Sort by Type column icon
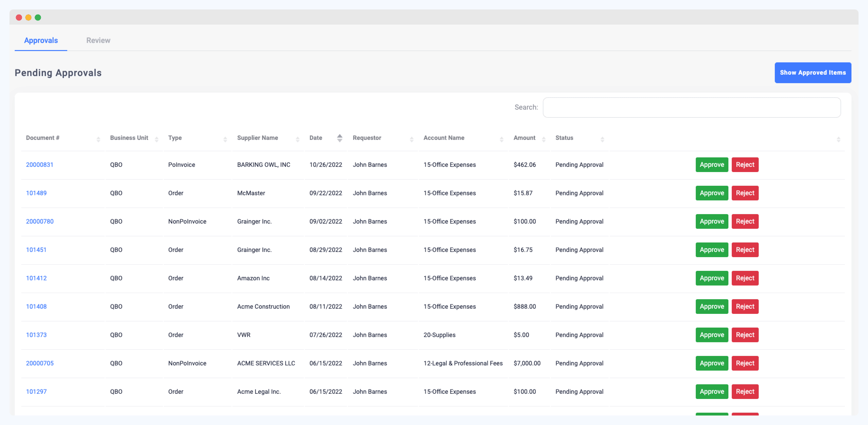The height and width of the screenshot is (425, 868). click(225, 139)
